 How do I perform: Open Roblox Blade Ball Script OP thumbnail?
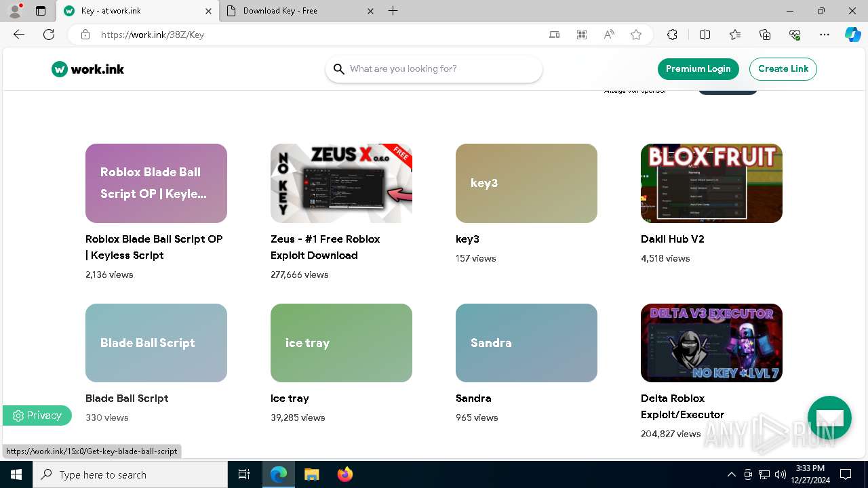tap(156, 183)
